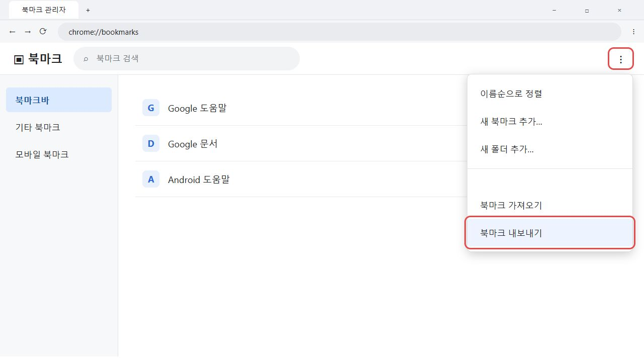The image size is (644, 362).
Task: Click the chrome://bookmarks address bar
Action: (x=340, y=32)
